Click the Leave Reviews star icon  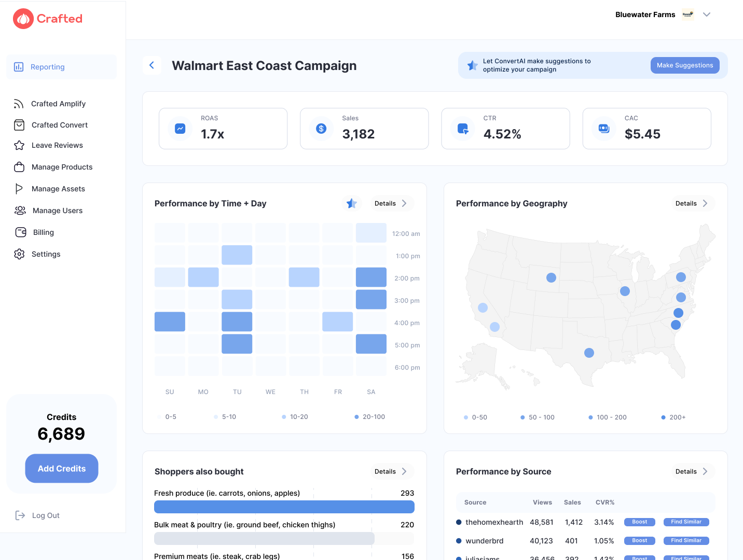(x=19, y=145)
